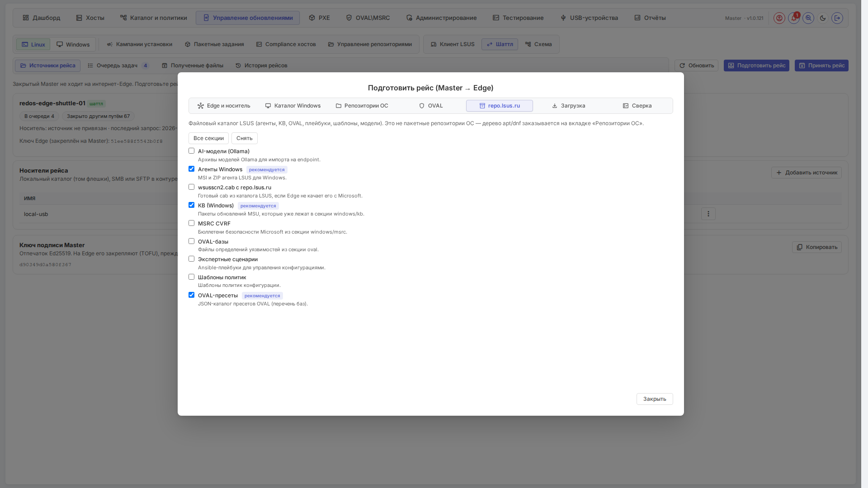Enable MSRC CVRF checkbox
Viewport: 868px width, 488px height.
[191, 223]
